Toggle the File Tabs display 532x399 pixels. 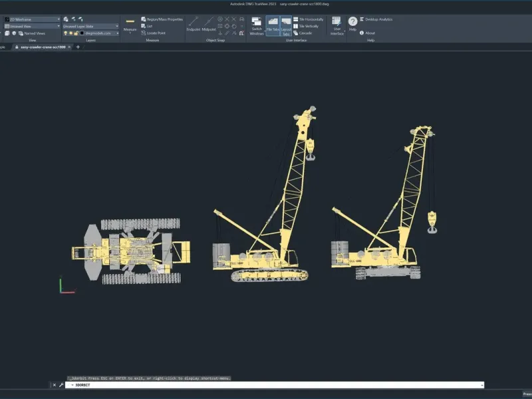(x=273, y=26)
